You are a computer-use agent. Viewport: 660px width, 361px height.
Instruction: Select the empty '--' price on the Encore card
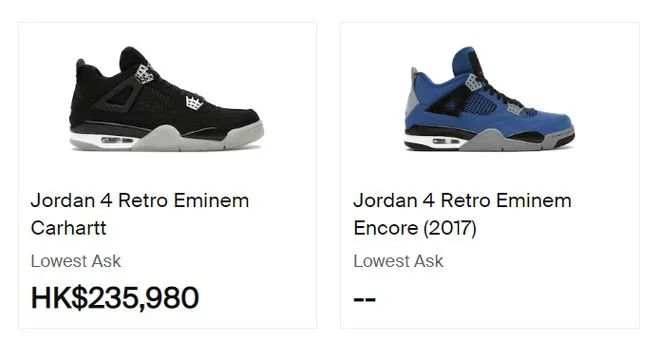click(364, 299)
